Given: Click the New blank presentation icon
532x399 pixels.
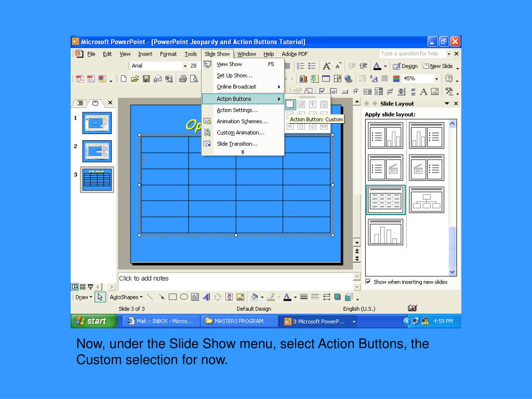Looking at the screenshot, I should (124, 79).
